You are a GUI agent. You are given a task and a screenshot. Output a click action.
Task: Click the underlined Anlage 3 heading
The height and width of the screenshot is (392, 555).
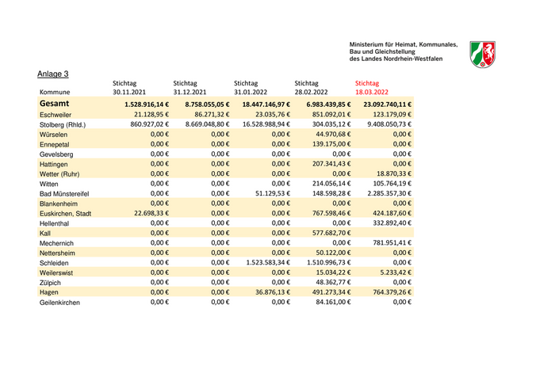[x=53, y=74]
